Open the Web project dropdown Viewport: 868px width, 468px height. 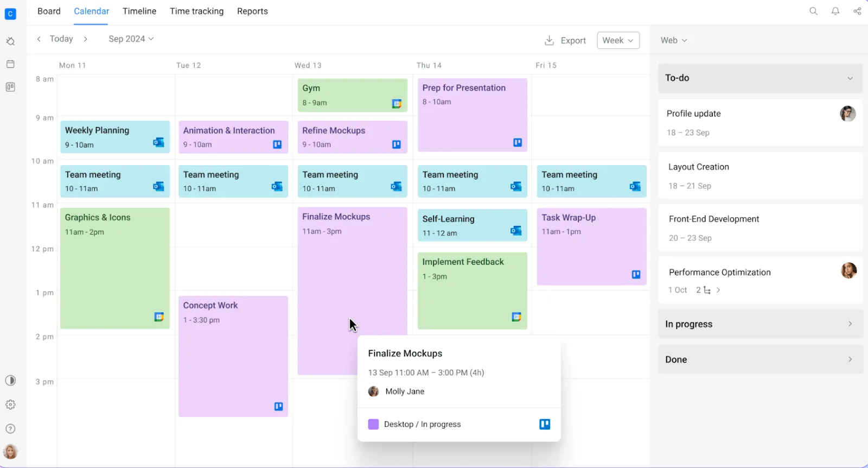(x=674, y=40)
